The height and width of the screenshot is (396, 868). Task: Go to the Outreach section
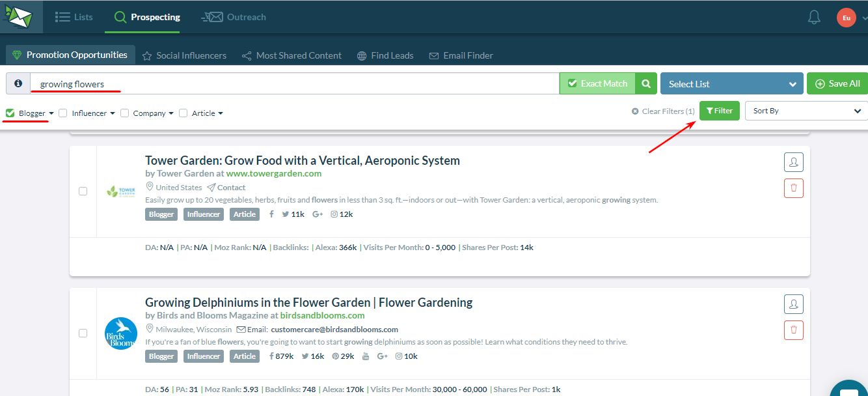234,17
